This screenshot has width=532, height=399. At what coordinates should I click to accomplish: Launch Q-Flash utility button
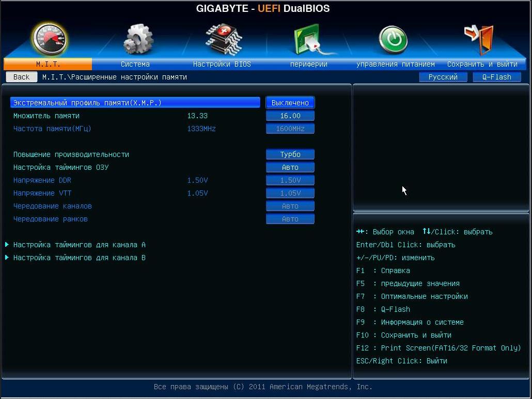point(496,77)
